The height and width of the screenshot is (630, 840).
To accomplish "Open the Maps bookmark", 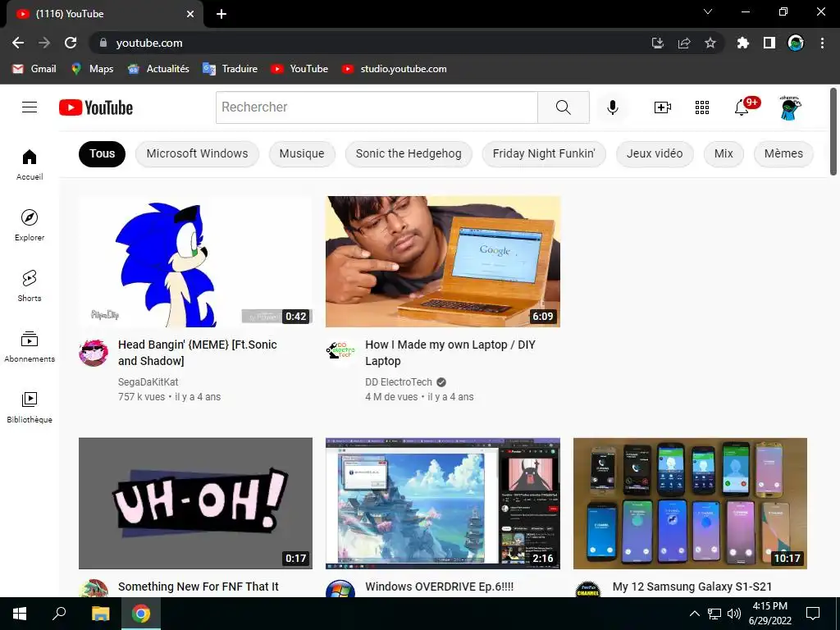I will (92, 69).
